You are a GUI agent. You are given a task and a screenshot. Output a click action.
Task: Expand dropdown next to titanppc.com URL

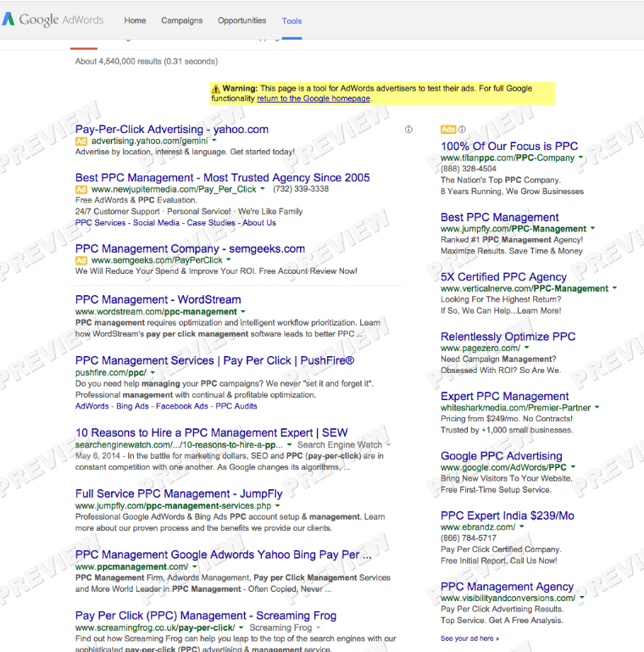click(580, 158)
